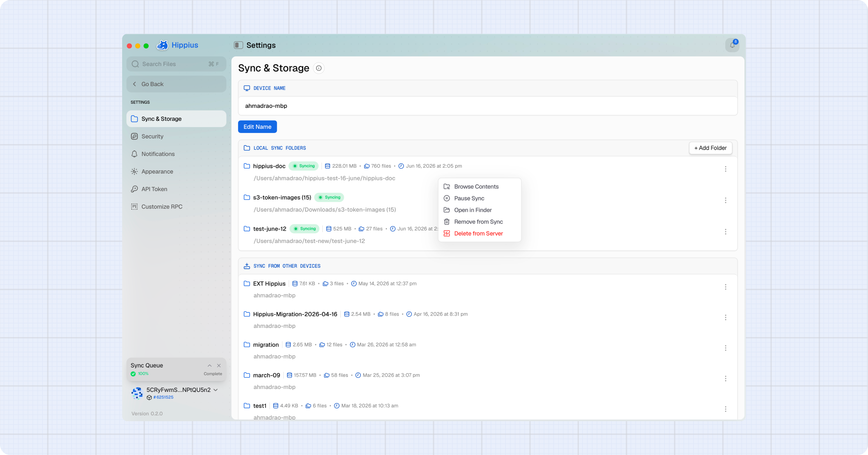
Task: Click the + Add Folder button
Action: coord(710,148)
